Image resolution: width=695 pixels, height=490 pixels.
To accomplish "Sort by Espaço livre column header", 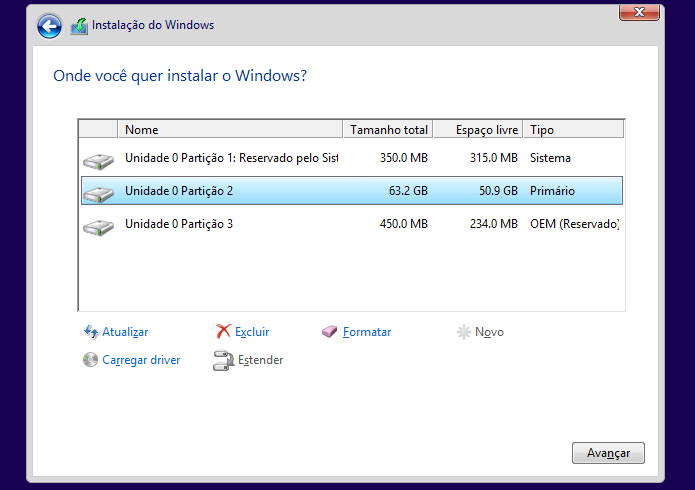I will [478, 129].
